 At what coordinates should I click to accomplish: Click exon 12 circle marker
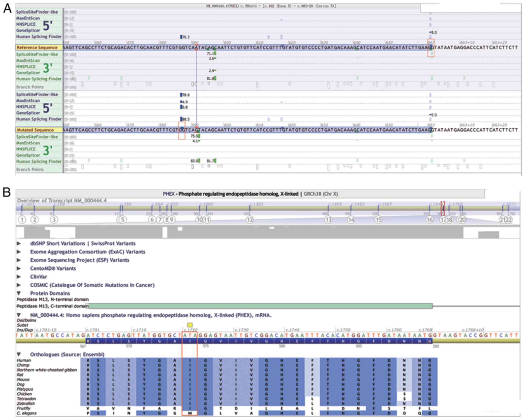point(250,220)
